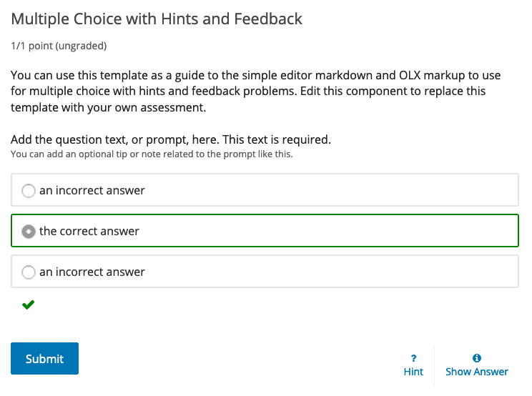
Task: Click 'the correct answer' label text
Action: 89,232
